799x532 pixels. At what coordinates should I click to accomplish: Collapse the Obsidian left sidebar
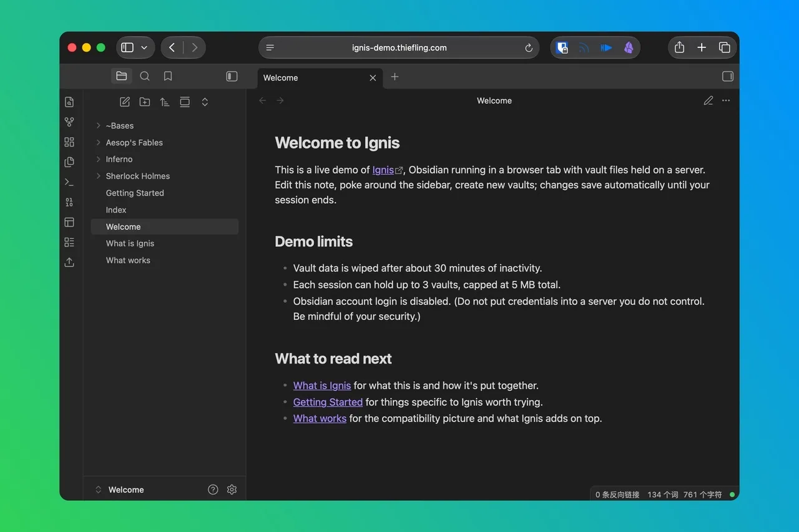pyautogui.click(x=232, y=76)
